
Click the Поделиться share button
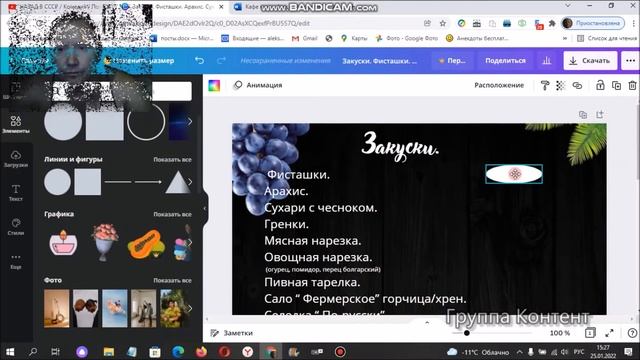(x=505, y=60)
